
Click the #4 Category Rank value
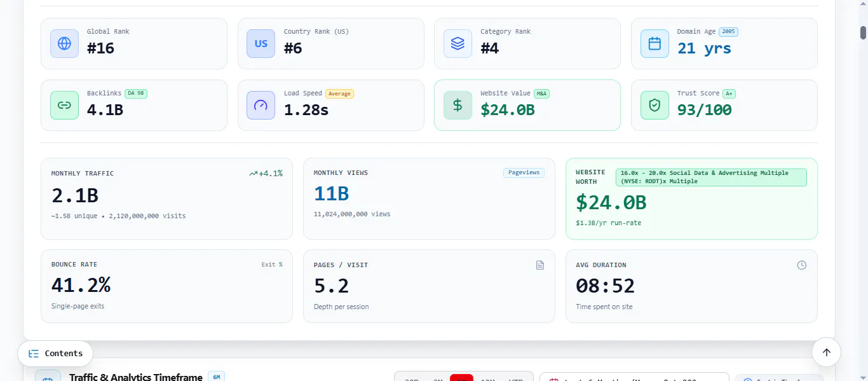coord(490,48)
